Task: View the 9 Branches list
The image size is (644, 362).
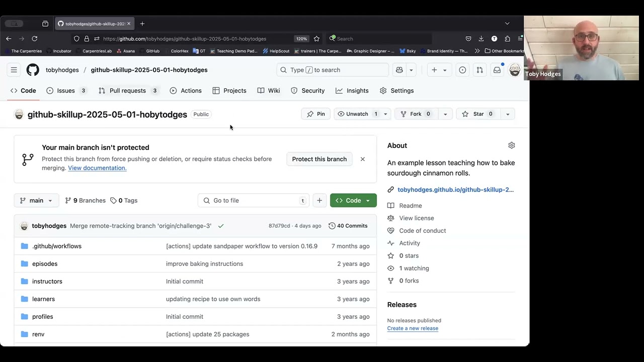Action: [85, 201]
